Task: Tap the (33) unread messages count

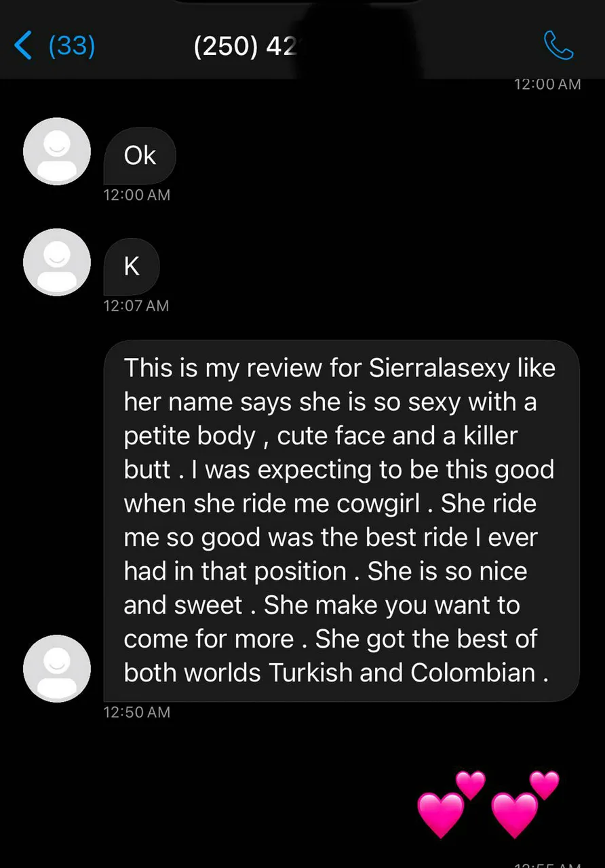Action: pyautogui.click(x=72, y=46)
